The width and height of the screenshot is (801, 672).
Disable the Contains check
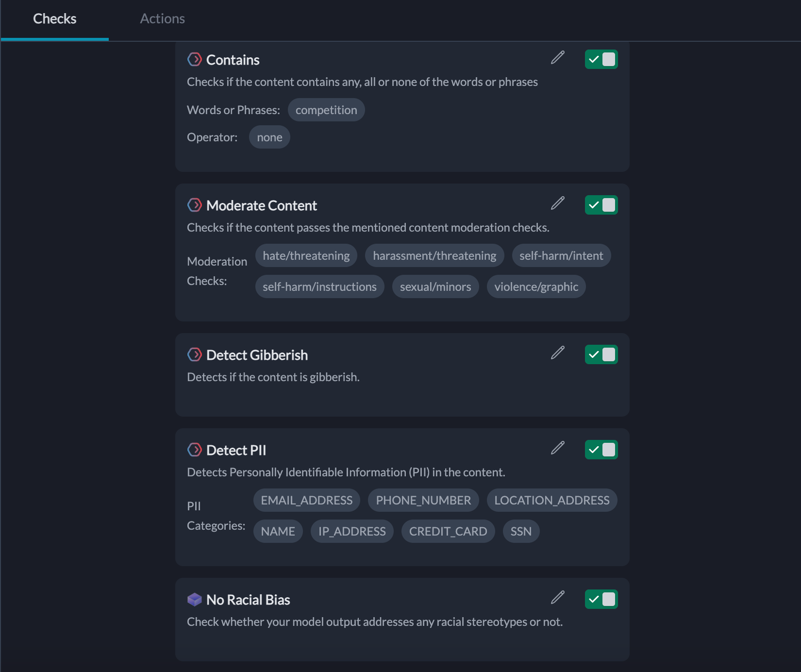(x=601, y=59)
